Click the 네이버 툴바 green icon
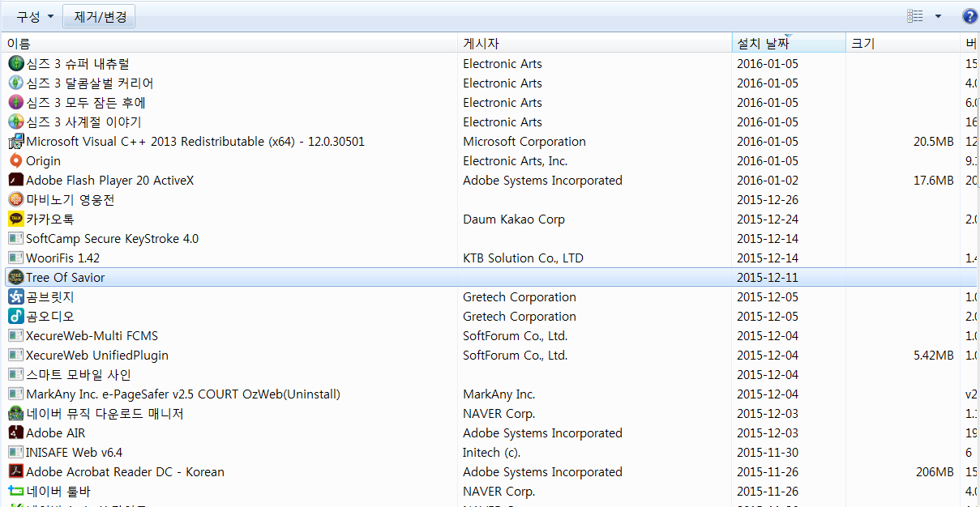This screenshot has width=980, height=507. click(x=16, y=491)
